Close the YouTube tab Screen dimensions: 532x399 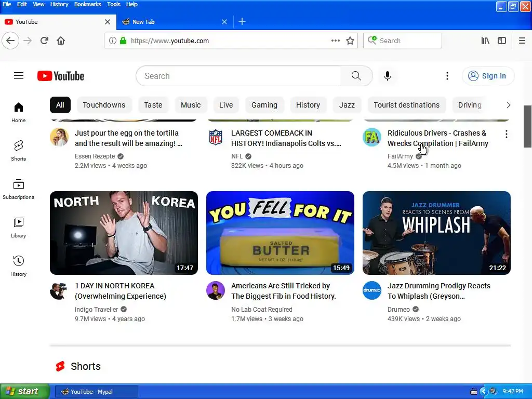point(108,22)
